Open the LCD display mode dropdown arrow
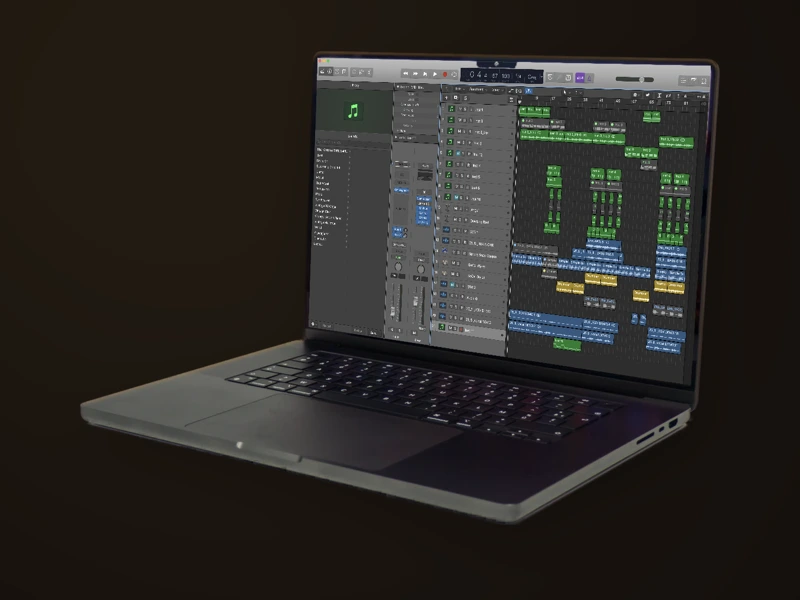The height and width of the screenshot is (600, 800). coord(541,77)
